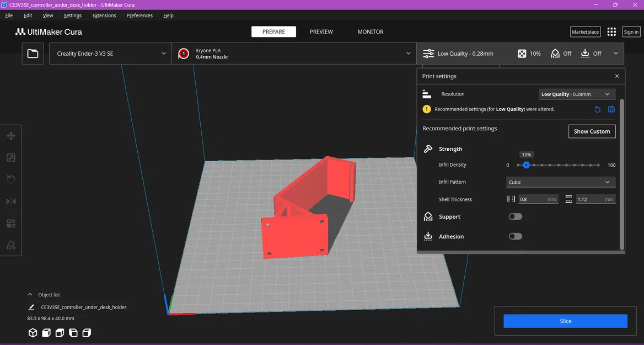Click the print settings sliders icon
Screen dimensions: 644x345
[428, 54]
